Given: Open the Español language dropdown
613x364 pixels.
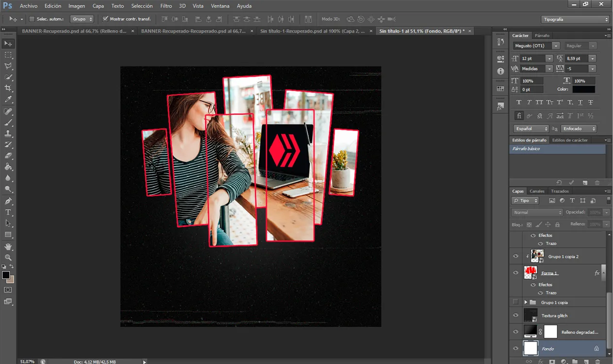Looking at the screenshot, I should 531,129.
